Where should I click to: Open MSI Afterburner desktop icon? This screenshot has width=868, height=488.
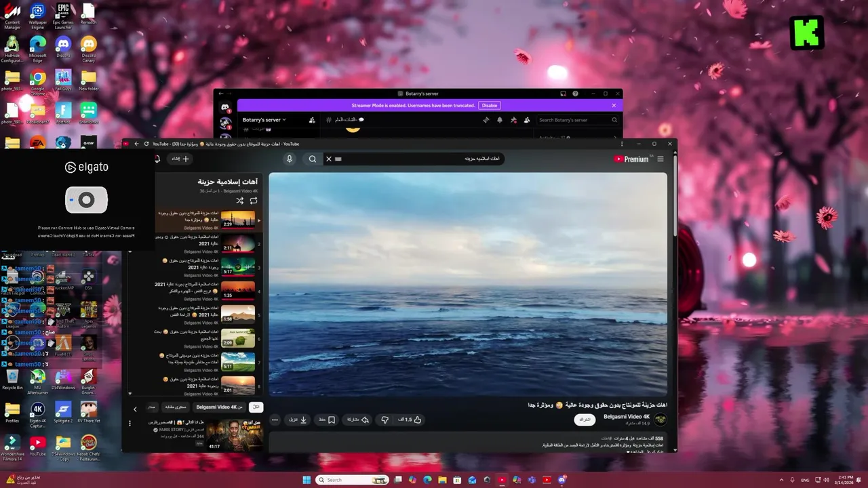pos(38,380)
